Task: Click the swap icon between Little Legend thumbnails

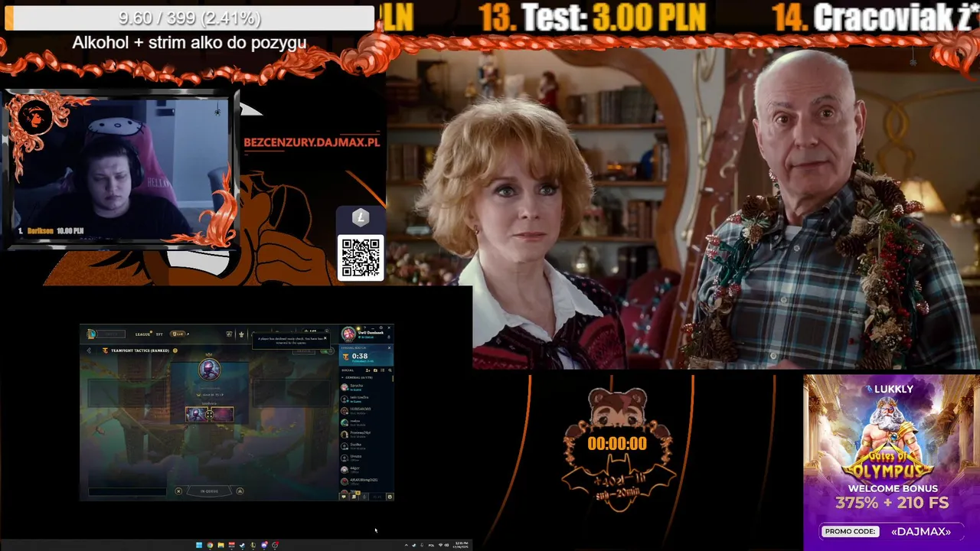Action: pyautogui.click(x=209, y=415)
